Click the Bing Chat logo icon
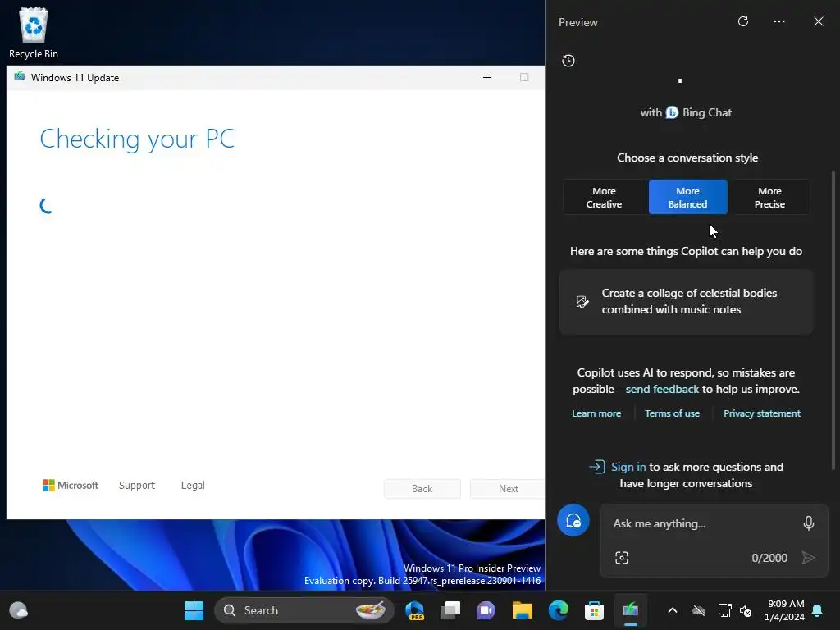 672,112
